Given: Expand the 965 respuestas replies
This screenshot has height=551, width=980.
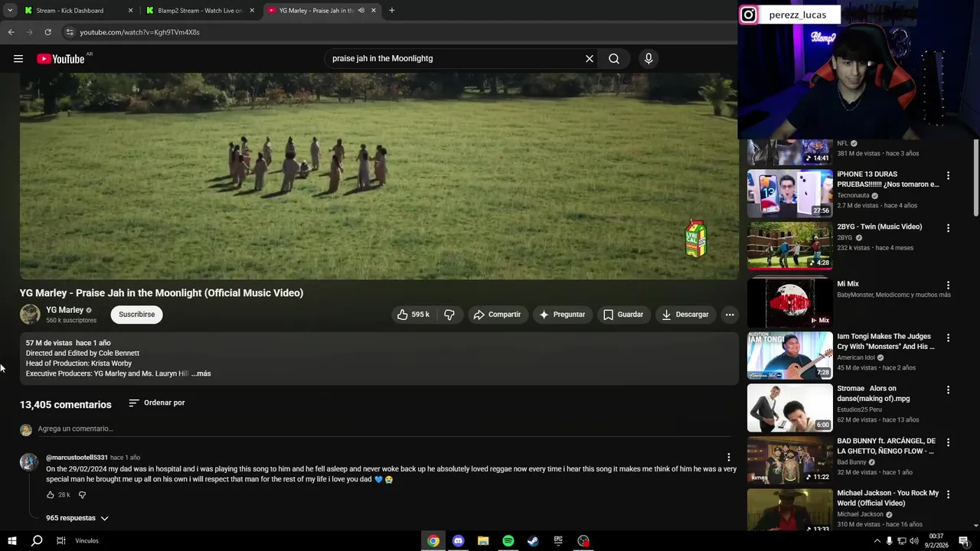Looking at the screenshot, I should pos(77,518).
